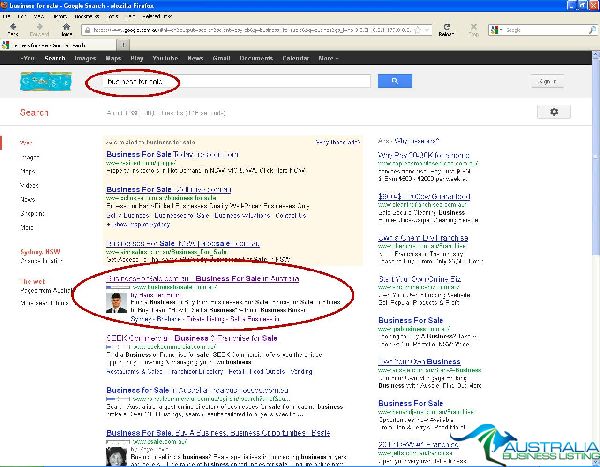This screenshot has height=467, width=600.
Task: Select Documents in the black Google bar
Action: [256, 58]
